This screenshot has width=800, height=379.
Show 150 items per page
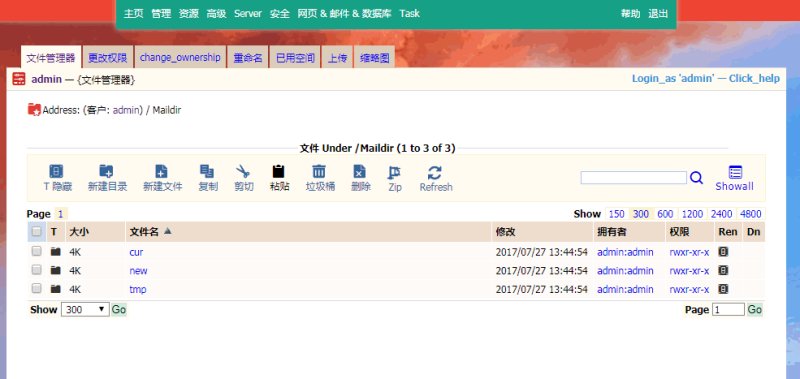pos(617,214)
